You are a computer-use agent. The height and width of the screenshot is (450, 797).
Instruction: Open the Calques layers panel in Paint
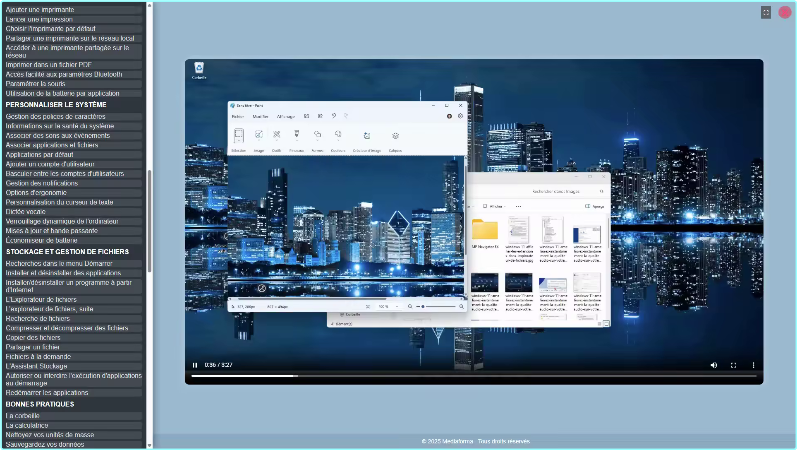pos(395,139)
